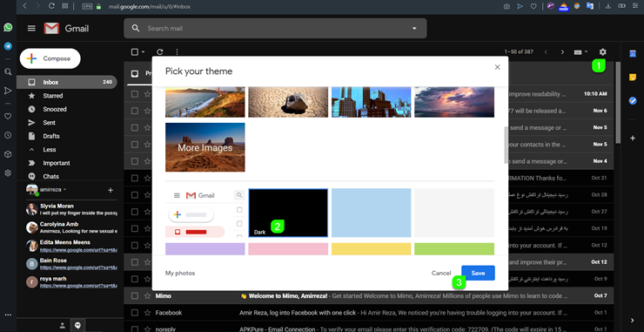Open browser downloads icon
This screenshot has width=644, height=332.
click(608, 6)
